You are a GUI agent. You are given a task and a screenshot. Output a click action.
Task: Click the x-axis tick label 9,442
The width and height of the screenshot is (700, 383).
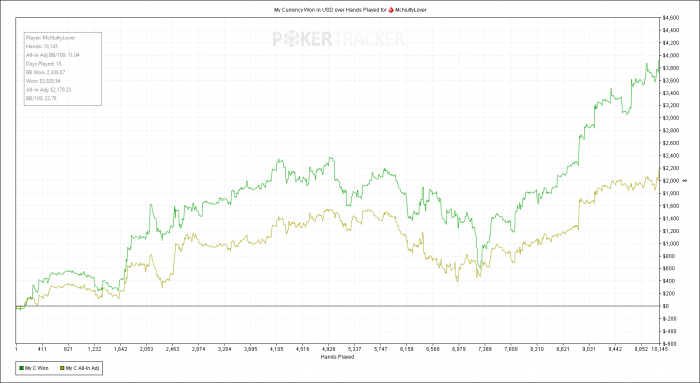tap(615, 349)
